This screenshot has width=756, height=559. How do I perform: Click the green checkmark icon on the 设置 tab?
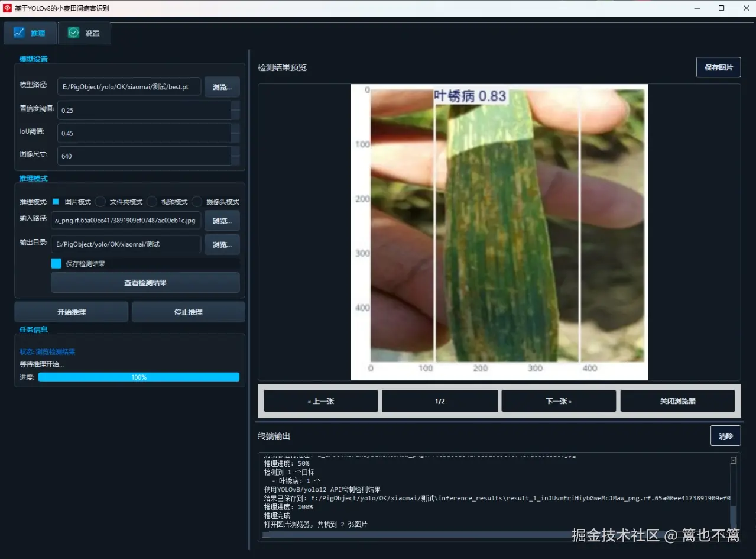(x=73, y=33)
